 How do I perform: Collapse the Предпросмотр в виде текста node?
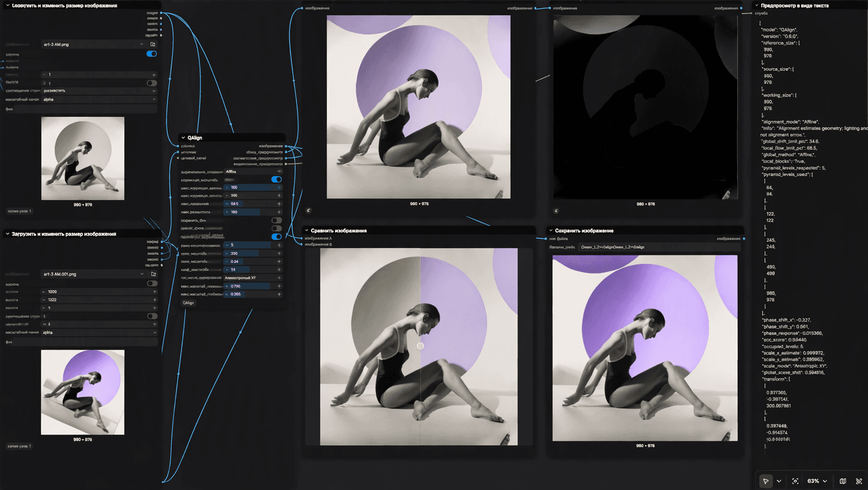point(756,5)
